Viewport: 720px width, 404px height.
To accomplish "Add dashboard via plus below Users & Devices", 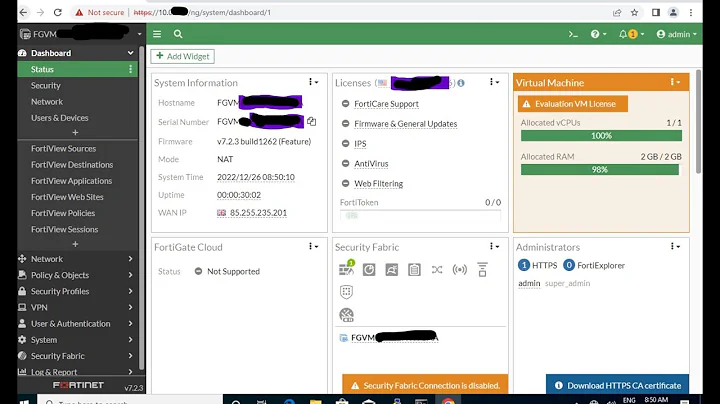I will point(75,132).
